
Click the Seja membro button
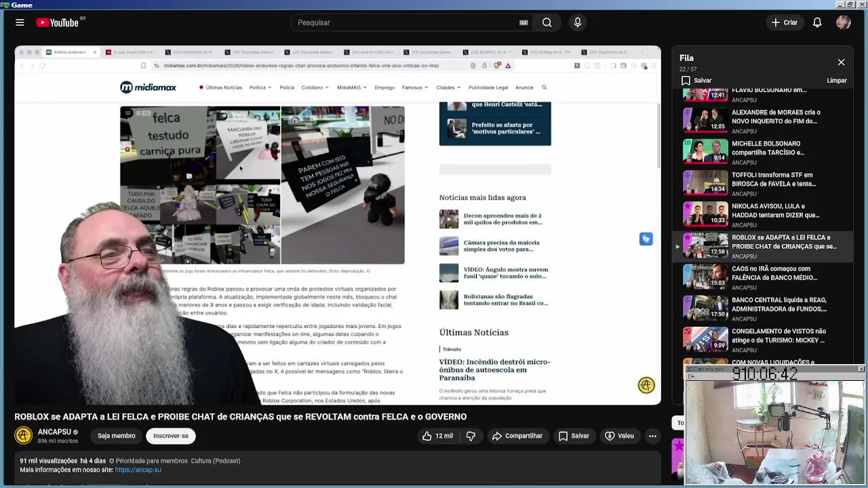(x=116, y=436)
